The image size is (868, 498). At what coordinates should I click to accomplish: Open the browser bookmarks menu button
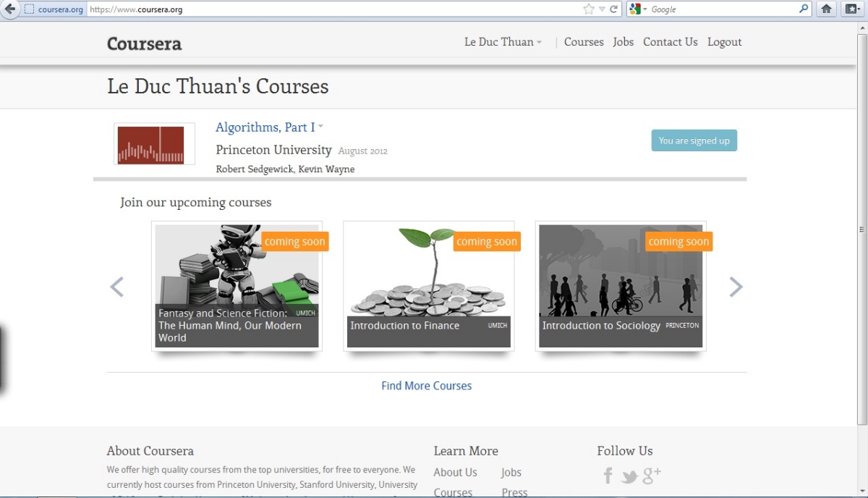(x=853, y=9)
